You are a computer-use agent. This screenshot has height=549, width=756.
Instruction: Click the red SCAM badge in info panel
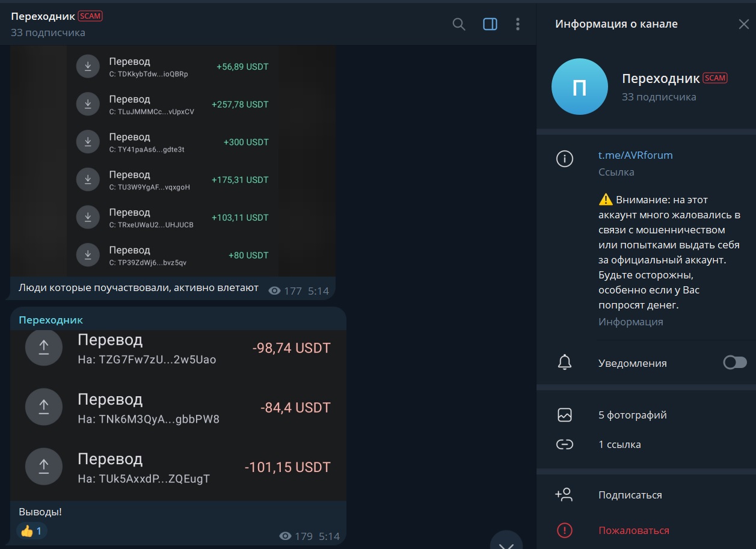point(715,78)
